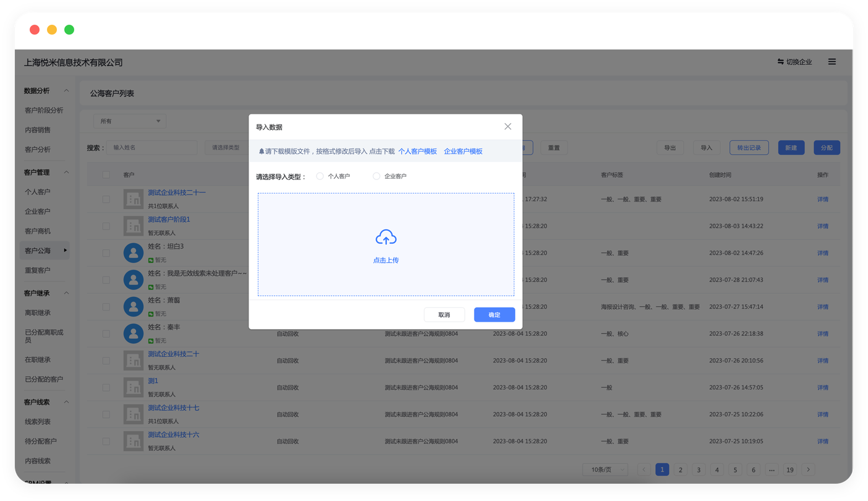Click the switch enterprise icon
Image resolution: width=868 pixels, height=501 pixels.
(781, 62)
